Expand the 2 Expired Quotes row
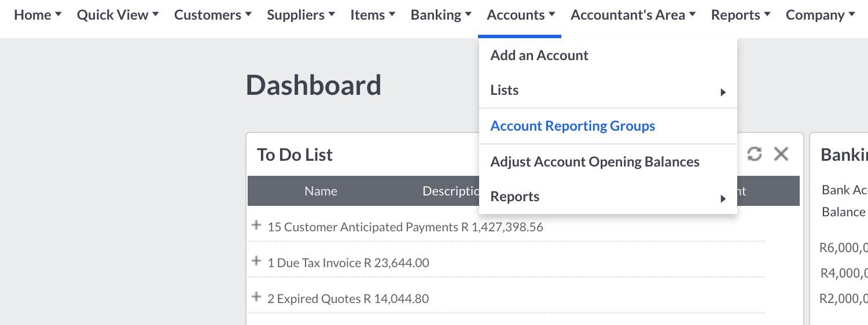 256,297
